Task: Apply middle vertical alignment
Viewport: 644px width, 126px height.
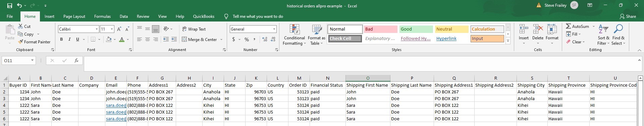Action: (148, 29)
